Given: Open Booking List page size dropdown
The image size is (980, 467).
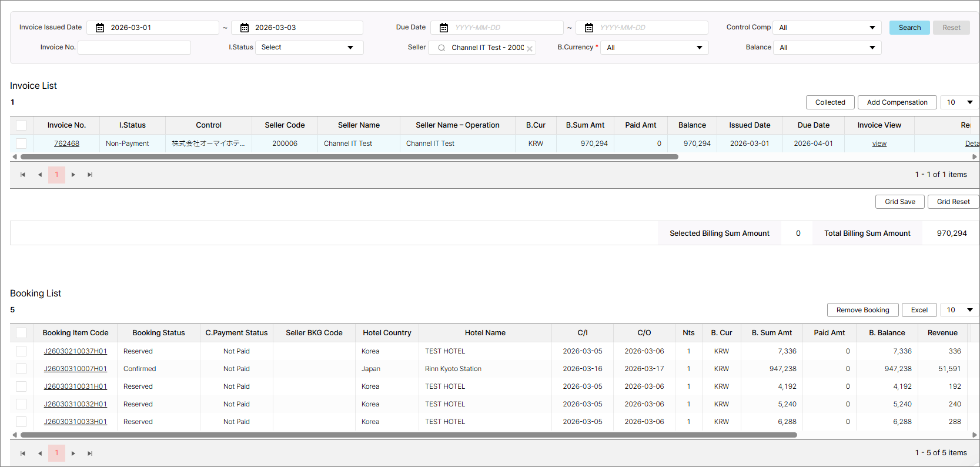Looking at the screenshot, I should 959,310.
